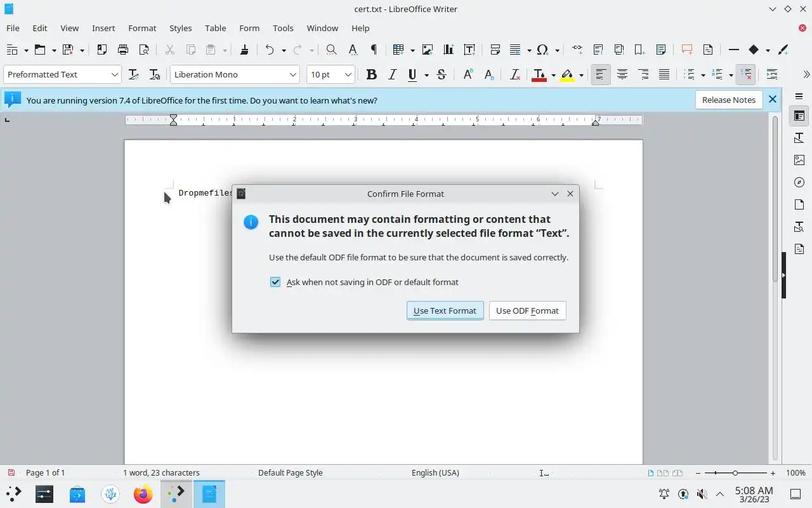Viewport: 812px width, 508px height.
Task: Apply dark red font color swatch
Action: (539, 74)
